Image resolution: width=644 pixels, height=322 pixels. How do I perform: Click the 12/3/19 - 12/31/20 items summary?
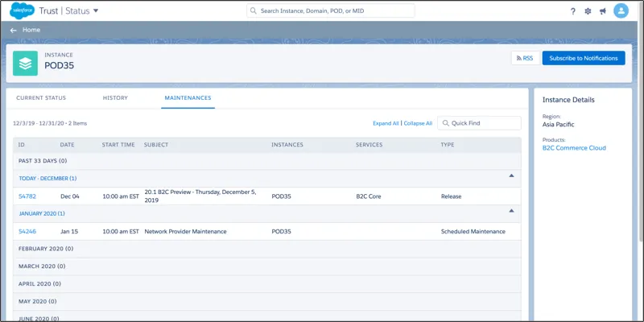pos(50,123)
